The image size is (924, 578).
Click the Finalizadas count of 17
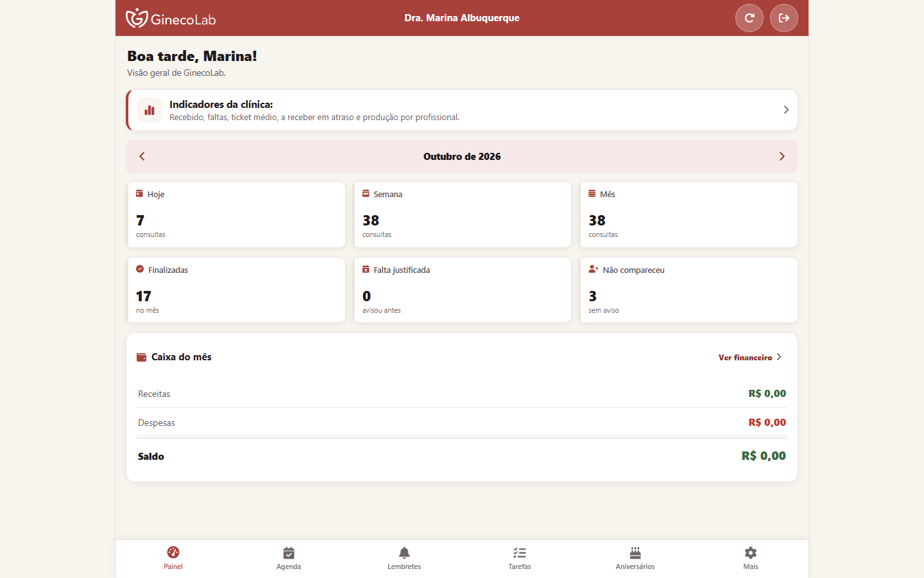pos(144,296)
